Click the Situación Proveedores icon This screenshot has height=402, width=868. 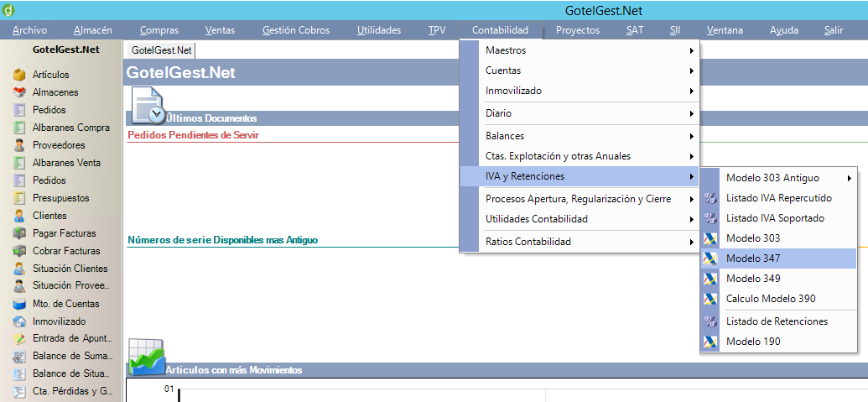tap(20, 286)
